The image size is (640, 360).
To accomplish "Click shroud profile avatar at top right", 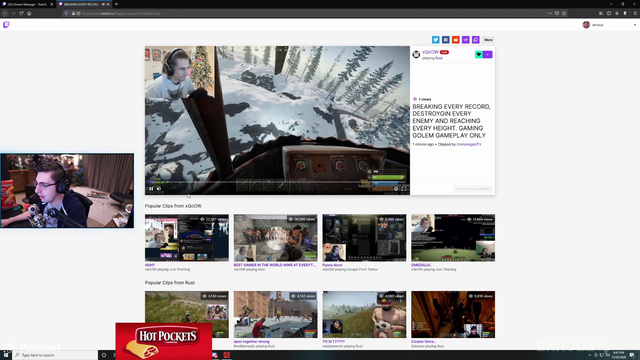I will tap(586, 25).
